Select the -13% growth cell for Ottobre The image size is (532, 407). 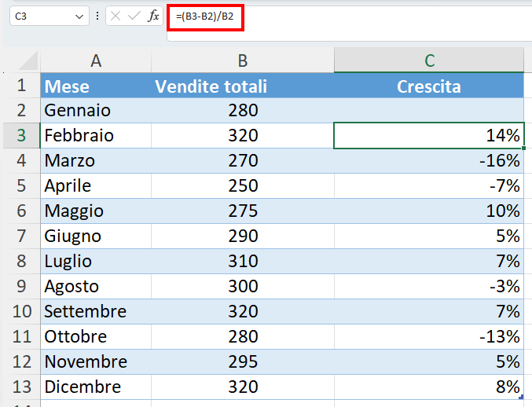point(429,336)
